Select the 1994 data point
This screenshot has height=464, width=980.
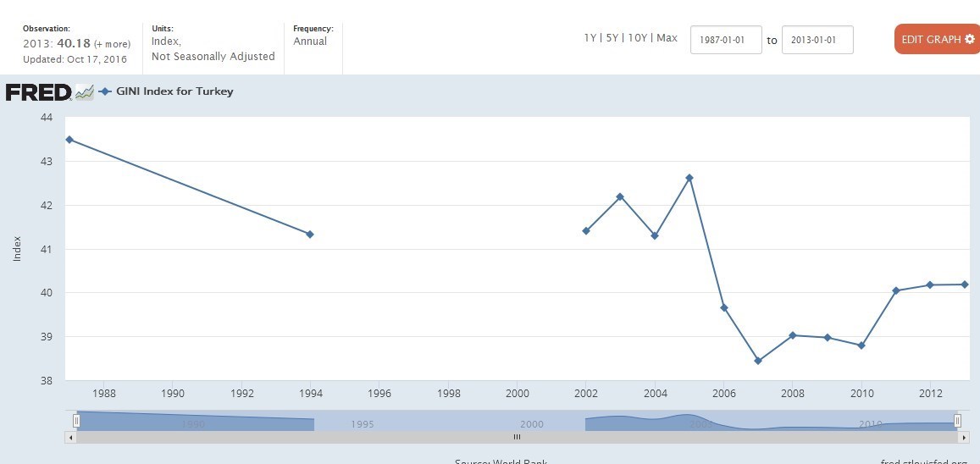(x=310, y=234)
